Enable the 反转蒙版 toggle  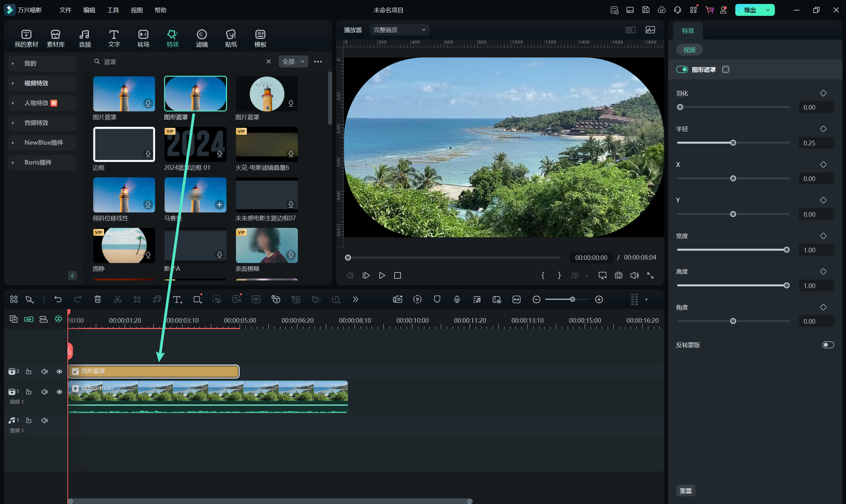pyautogui.click(x=827, y=345)
